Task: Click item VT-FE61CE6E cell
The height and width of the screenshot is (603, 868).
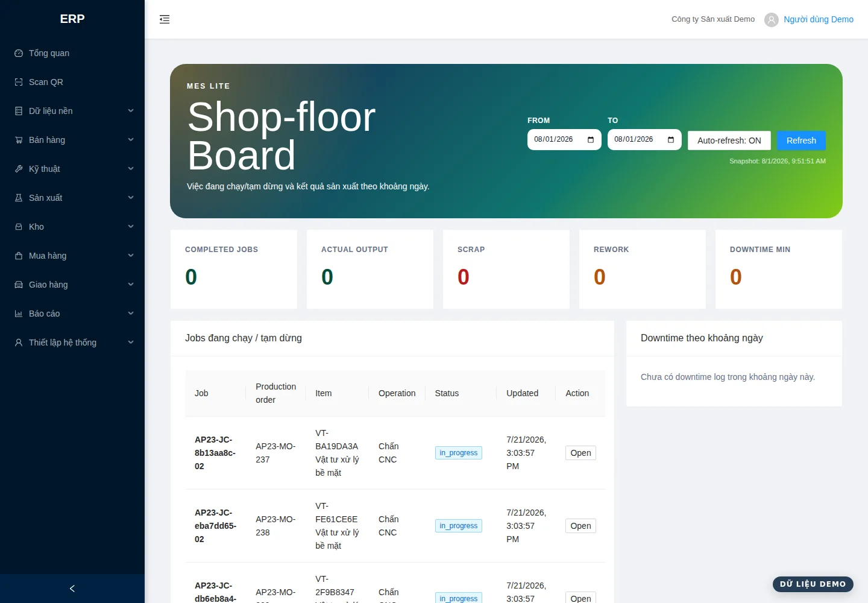Action: [337, 526]
